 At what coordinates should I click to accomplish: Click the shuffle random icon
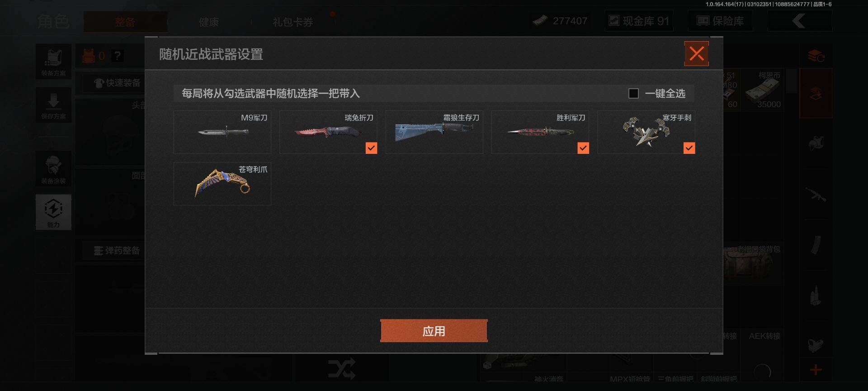[342, 369]
